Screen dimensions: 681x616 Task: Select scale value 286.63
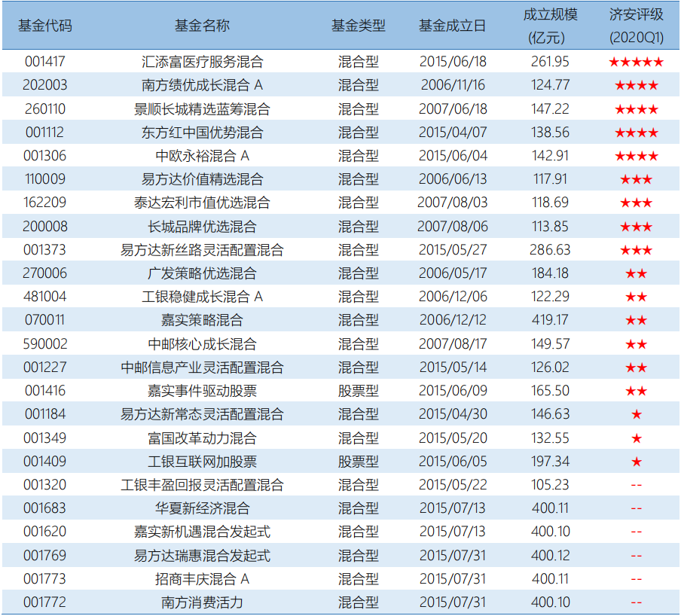[x=550, y=249]
